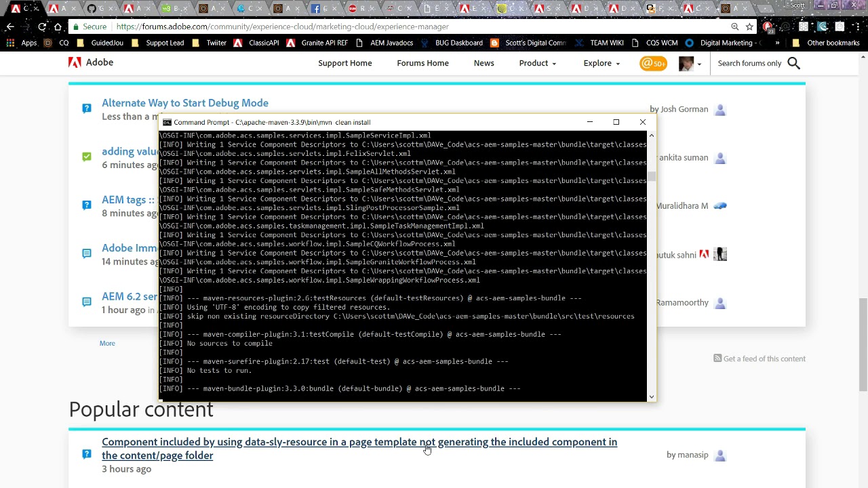Click the green answered checkmark icon
Screen dimensions: 868x488
(87, 157)
